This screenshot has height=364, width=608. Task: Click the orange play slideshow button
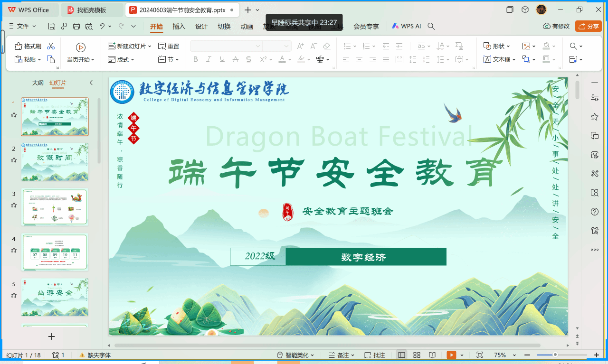coord(451,355)
